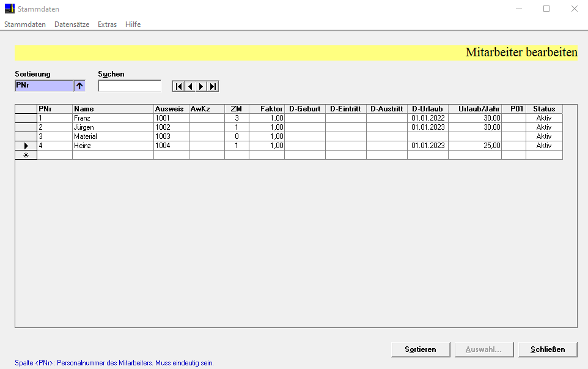Select PNr cell 3 for Material
Image resolution: width=588 pixels, height=369 pixels.
pyautogui.click(x=55, y=136)
